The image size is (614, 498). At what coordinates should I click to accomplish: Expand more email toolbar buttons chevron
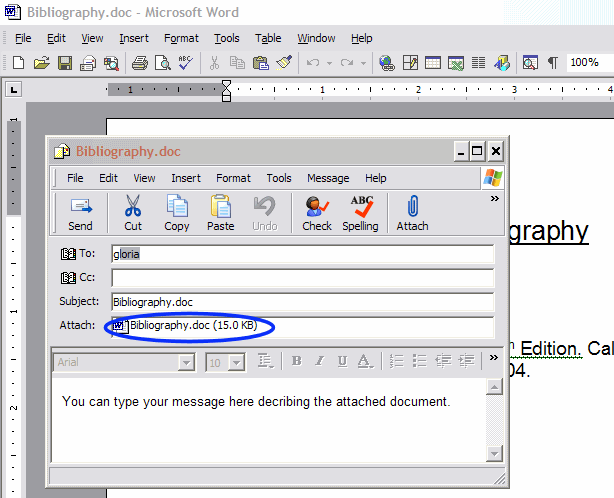click(495, 198)
